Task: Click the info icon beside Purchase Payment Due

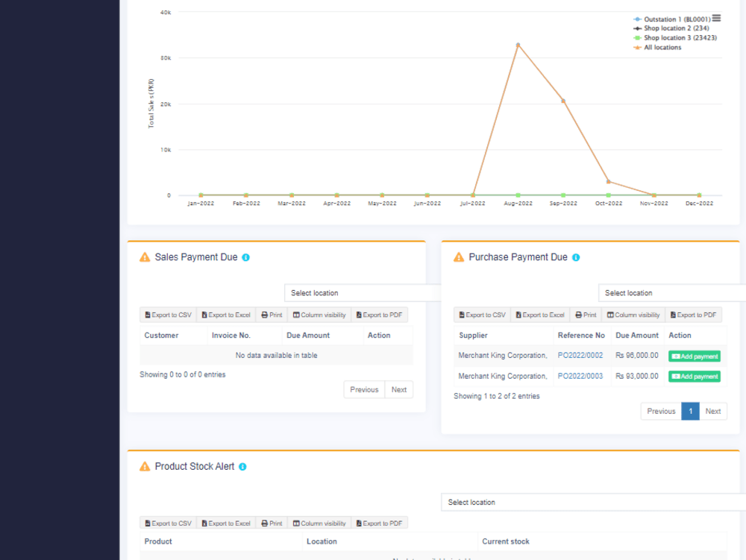Action: (574, 257)
